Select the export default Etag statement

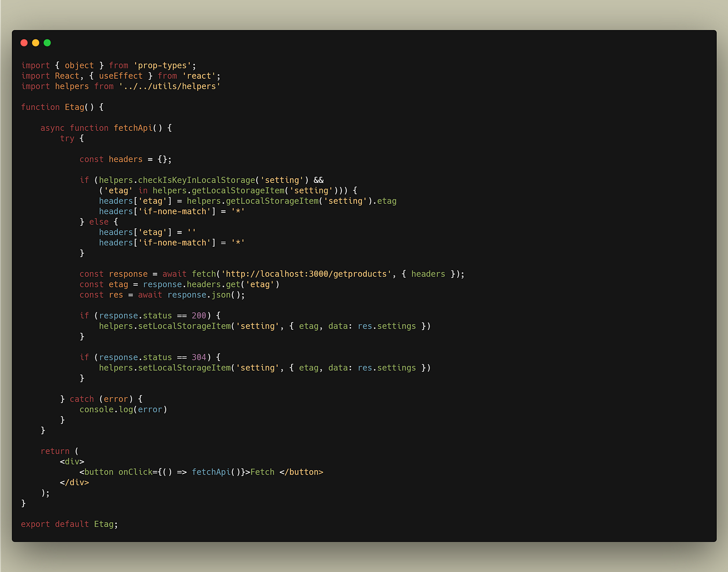[69, 524]
